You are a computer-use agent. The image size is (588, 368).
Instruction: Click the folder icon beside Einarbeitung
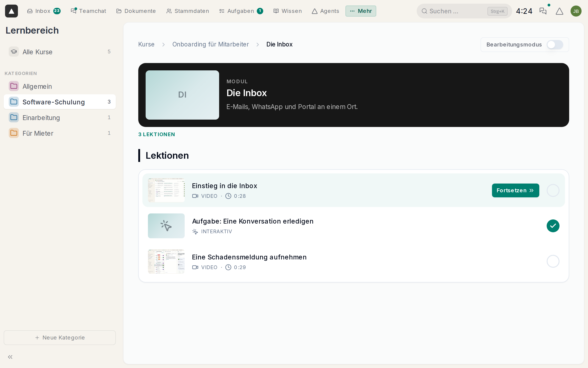[14, 117]
